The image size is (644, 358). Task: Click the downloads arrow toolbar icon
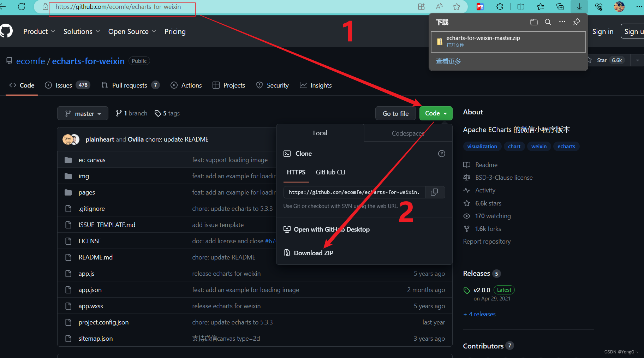coord(579,7)
